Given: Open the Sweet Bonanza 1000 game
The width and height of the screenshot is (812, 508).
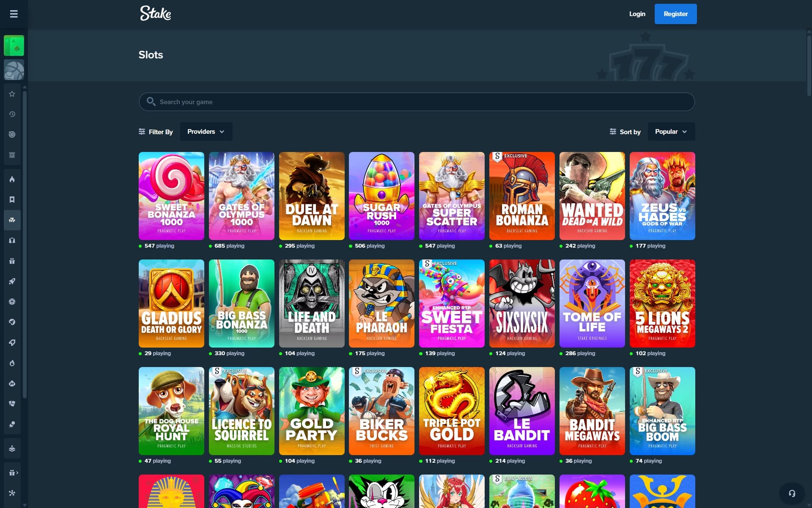Looking at the screenshot, I should click(x=171, y=196).
